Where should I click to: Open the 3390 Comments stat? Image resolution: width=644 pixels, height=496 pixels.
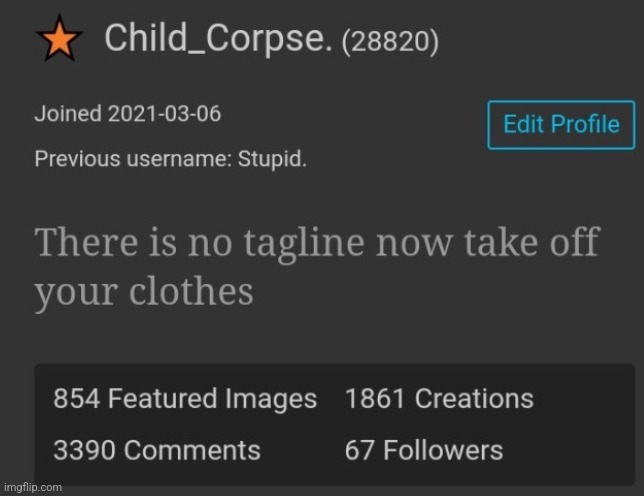157,451
